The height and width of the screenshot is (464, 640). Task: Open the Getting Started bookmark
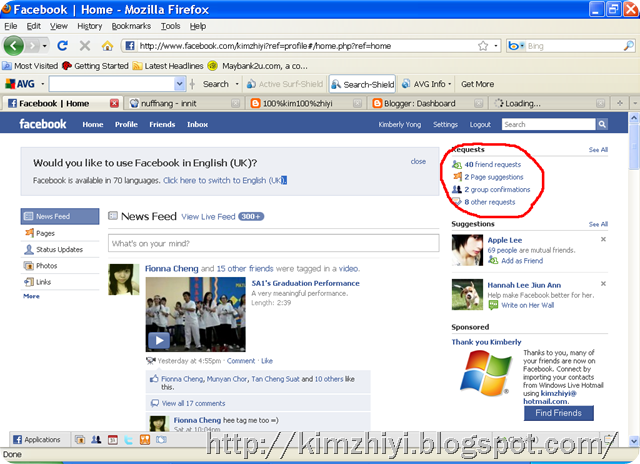coord(95,66)
